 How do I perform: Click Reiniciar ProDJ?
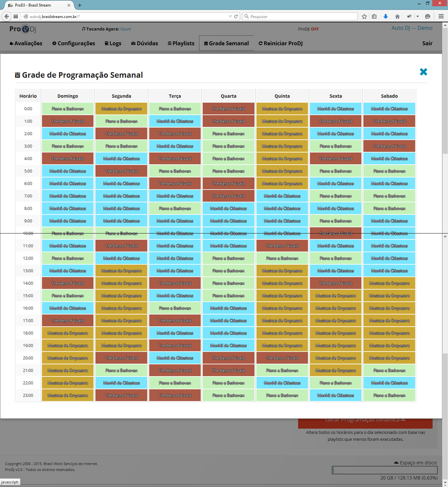point(281,43)
